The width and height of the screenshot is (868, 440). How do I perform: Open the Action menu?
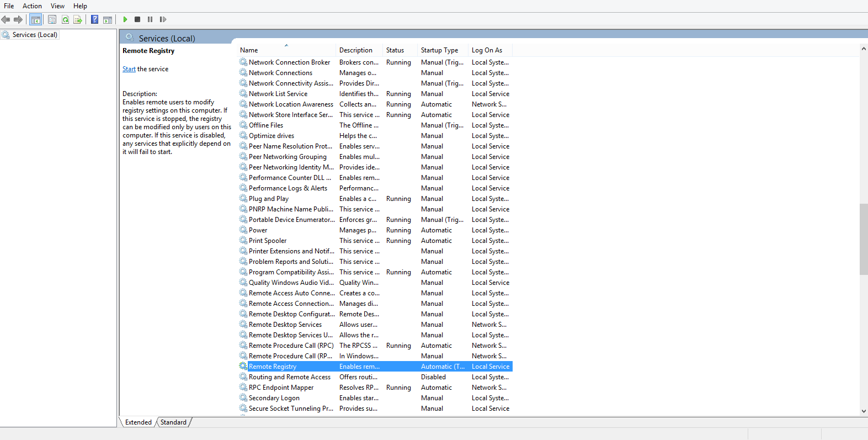point(32,6)
